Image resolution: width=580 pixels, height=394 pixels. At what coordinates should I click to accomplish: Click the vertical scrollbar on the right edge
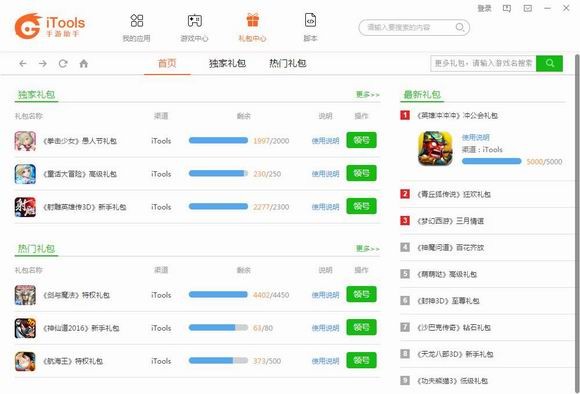pos(577,222)
